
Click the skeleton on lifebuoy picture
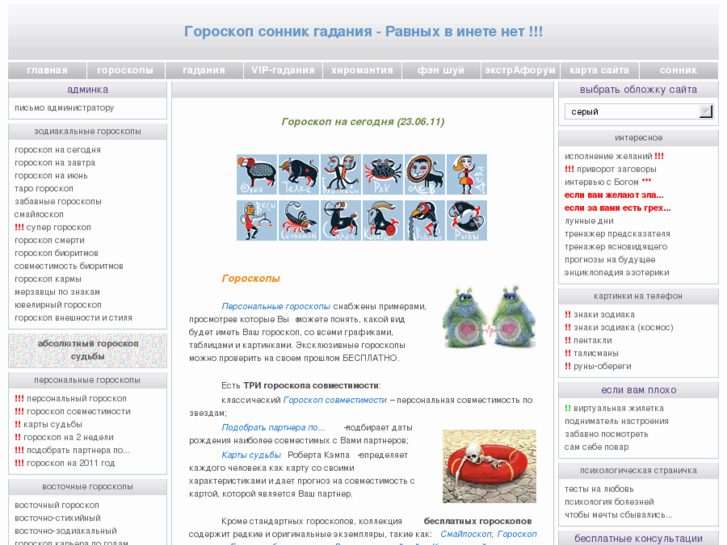point(489,466)
